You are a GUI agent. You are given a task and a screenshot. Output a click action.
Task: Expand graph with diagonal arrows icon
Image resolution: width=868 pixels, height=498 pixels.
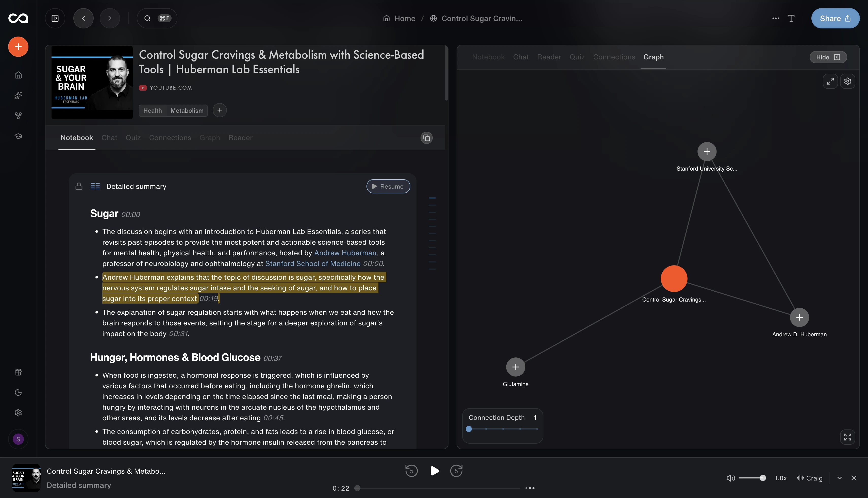(830, 81)
